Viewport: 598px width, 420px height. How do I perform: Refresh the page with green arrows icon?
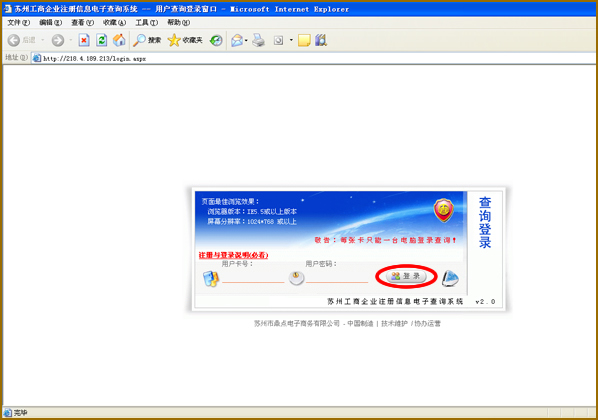101,40
